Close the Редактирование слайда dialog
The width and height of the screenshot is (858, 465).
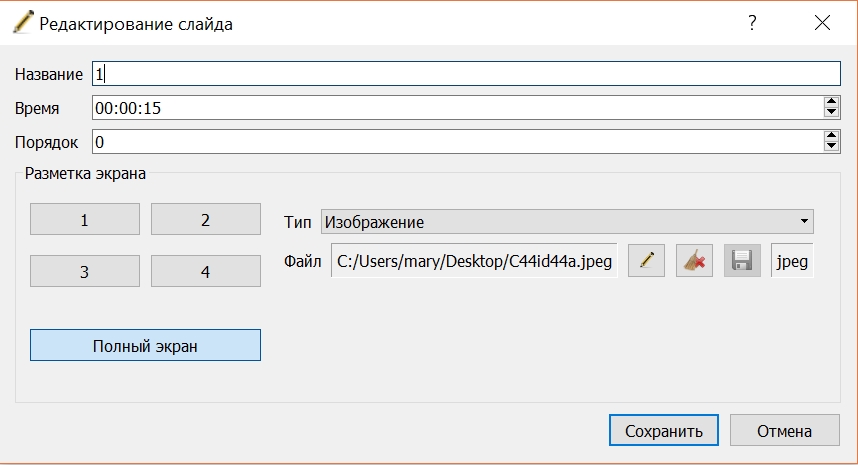coord(822,22)
